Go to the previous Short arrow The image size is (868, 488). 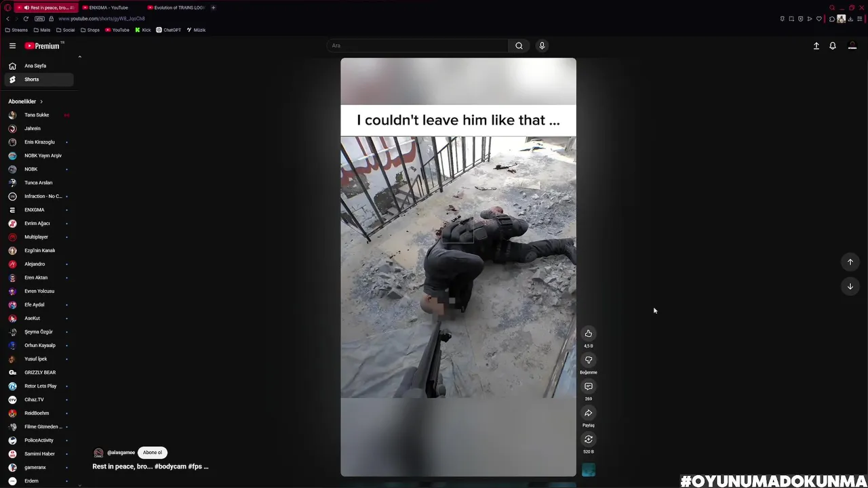850,262
